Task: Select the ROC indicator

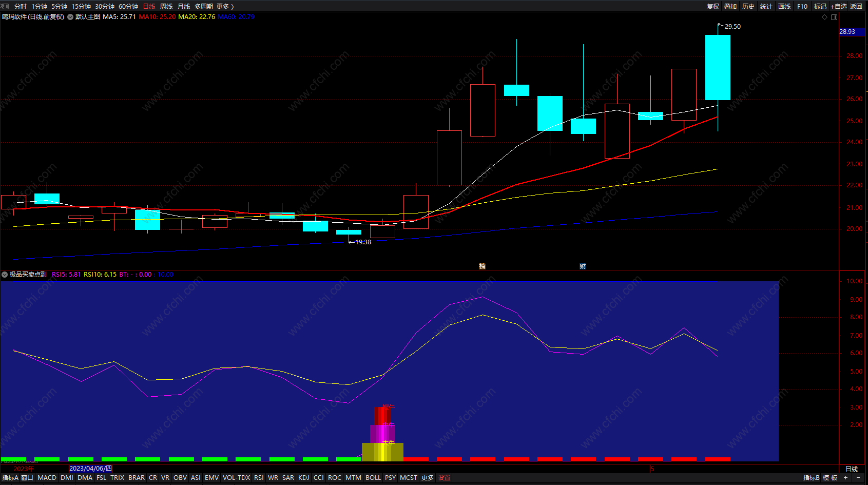Action: (335, 478)
